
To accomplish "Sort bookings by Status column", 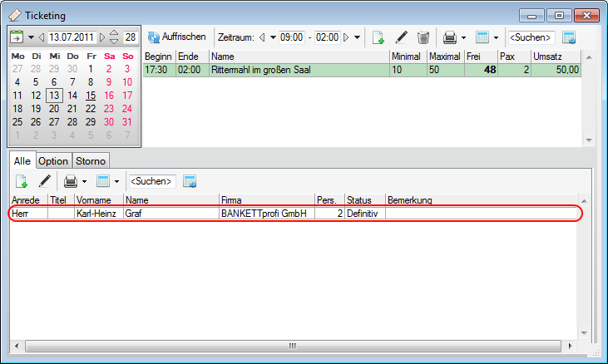I will pyautogui.click(x=365, y=200).
